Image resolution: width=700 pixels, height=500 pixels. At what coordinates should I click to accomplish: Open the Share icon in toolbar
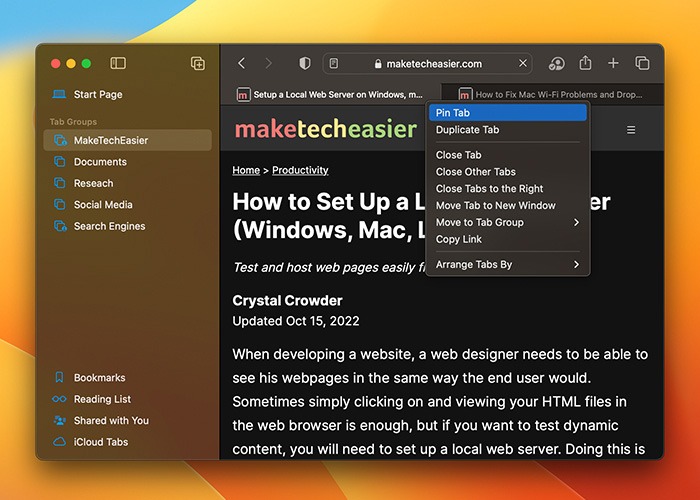585,63
